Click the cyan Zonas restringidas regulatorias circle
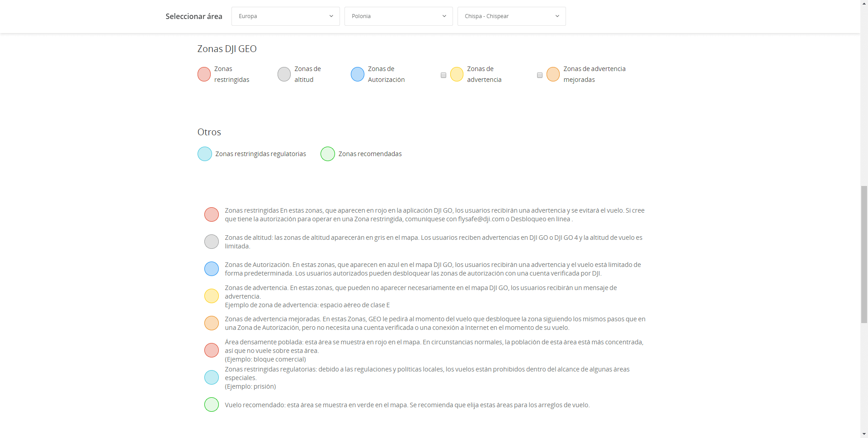The width and height of the screenshot is (868, 438). (205, 154)
